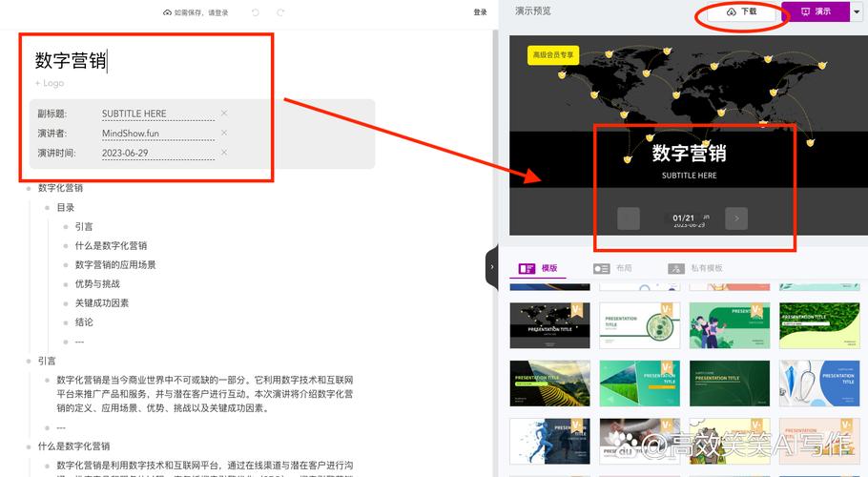The image size is (868, 477).
Task: Click the cloud save icon at top
Action: tap(167, 12)
